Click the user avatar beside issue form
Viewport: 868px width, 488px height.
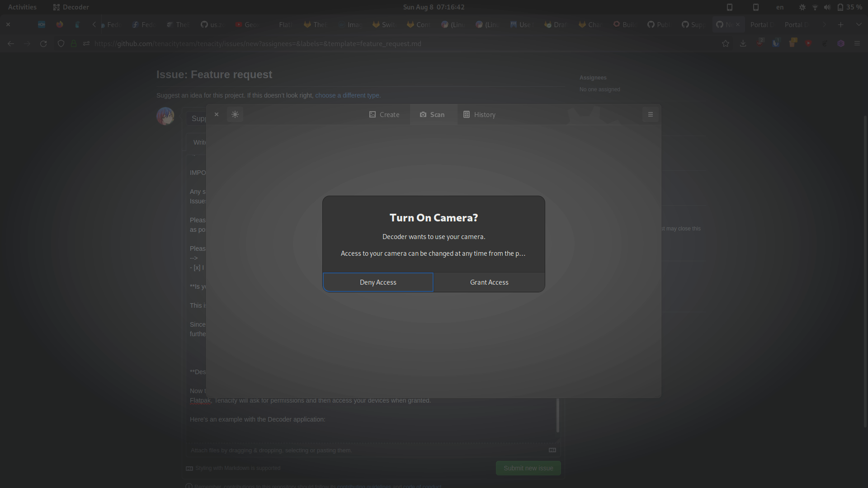(165, 116)
